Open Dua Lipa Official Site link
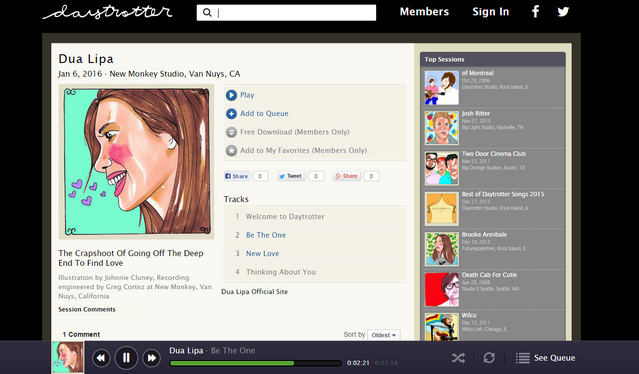 click(254, 292)
